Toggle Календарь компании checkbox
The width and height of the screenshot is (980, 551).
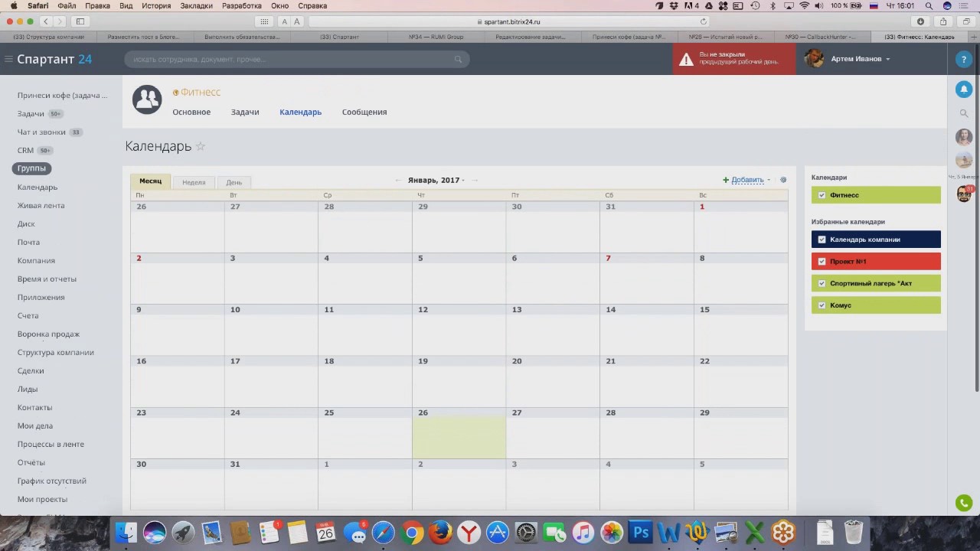pos(822,240)
